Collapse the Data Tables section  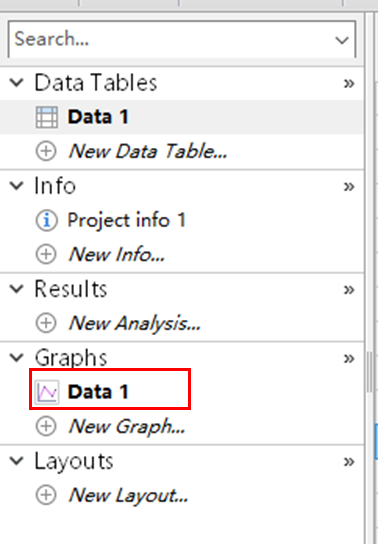tap(17, 83)
